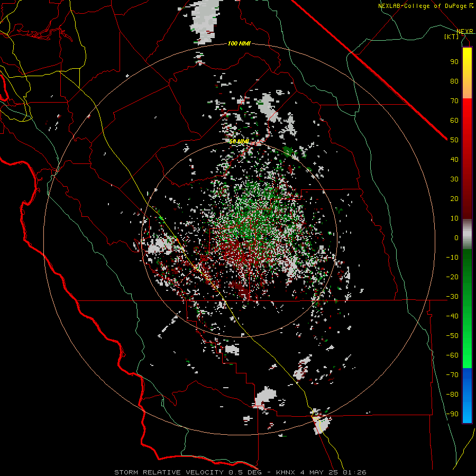Click the 01:26 timestamp in the caption

pos(354,472)
